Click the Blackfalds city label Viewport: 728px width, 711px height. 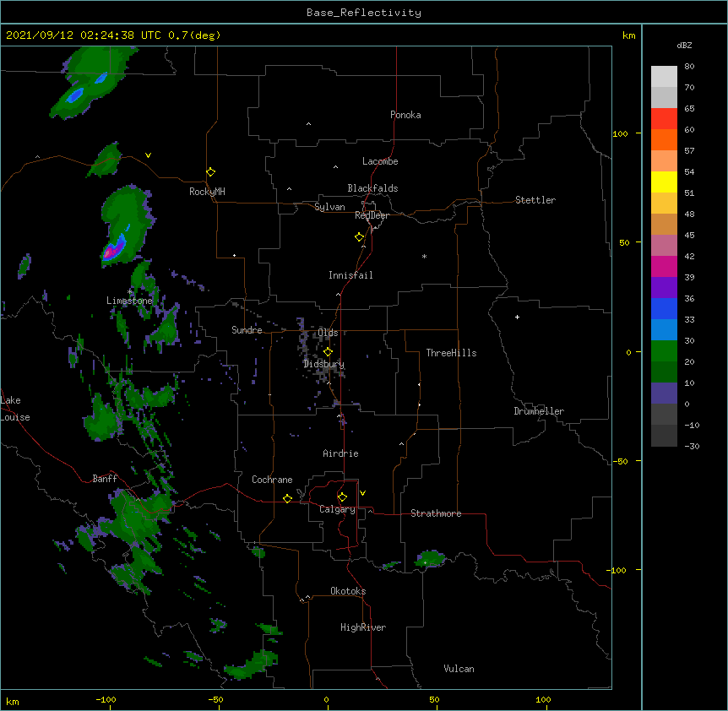tap(372, 188)
